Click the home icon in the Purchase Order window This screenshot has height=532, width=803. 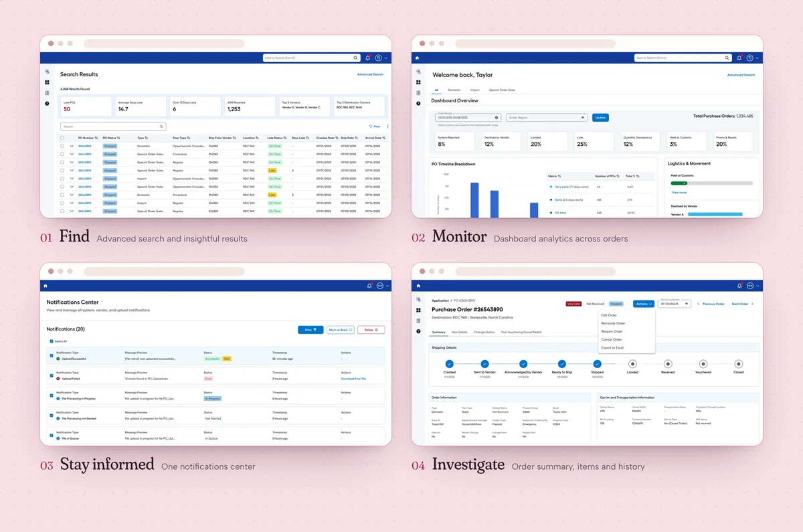[x=417, y=286]
